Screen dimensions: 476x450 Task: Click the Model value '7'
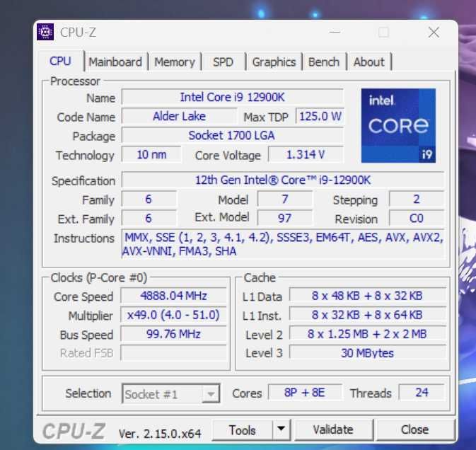point(285,200)
